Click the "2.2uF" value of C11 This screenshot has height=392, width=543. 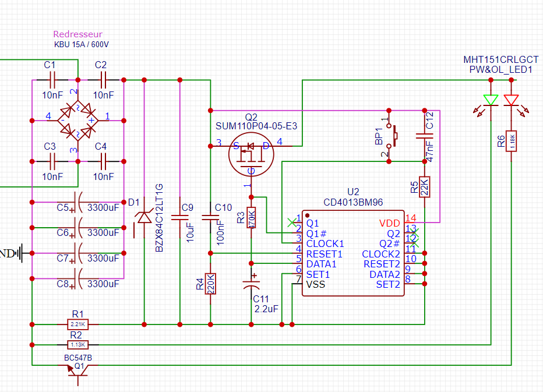click(x=266, y=309)
